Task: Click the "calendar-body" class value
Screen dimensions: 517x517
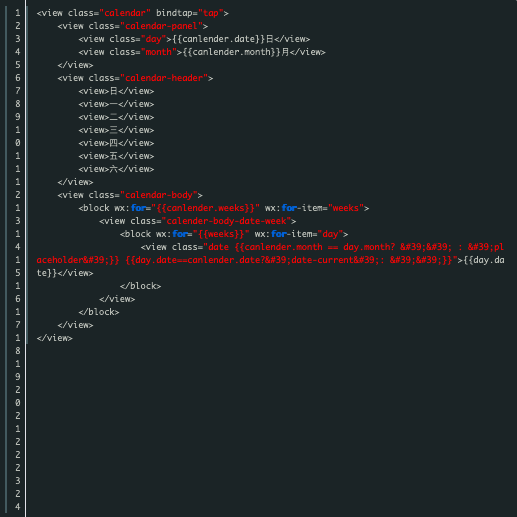Action: click(x=159, y=195)
